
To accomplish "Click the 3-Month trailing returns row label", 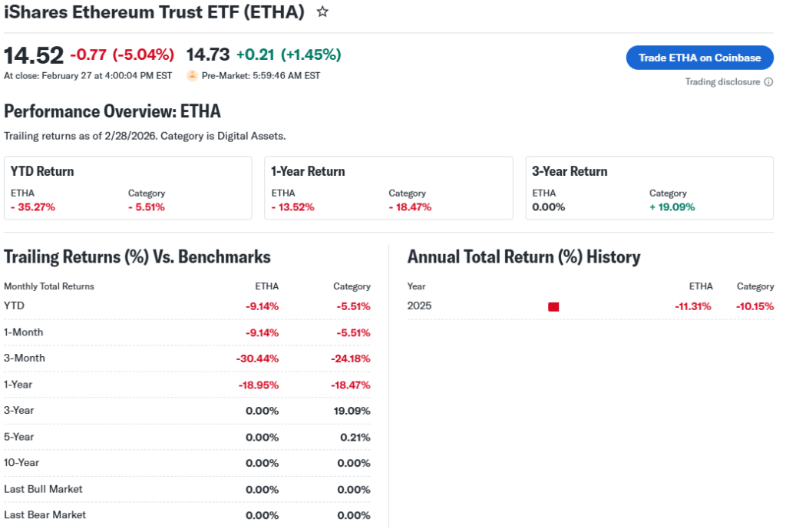I will pos(25,359).
